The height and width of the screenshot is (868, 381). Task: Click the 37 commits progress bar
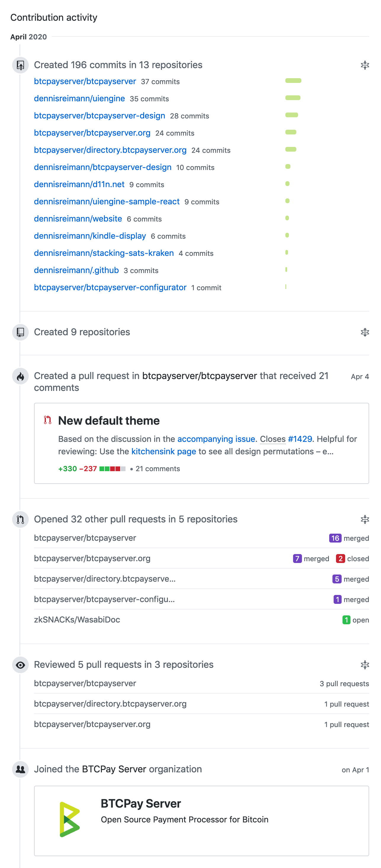click(x=293, y=81)
